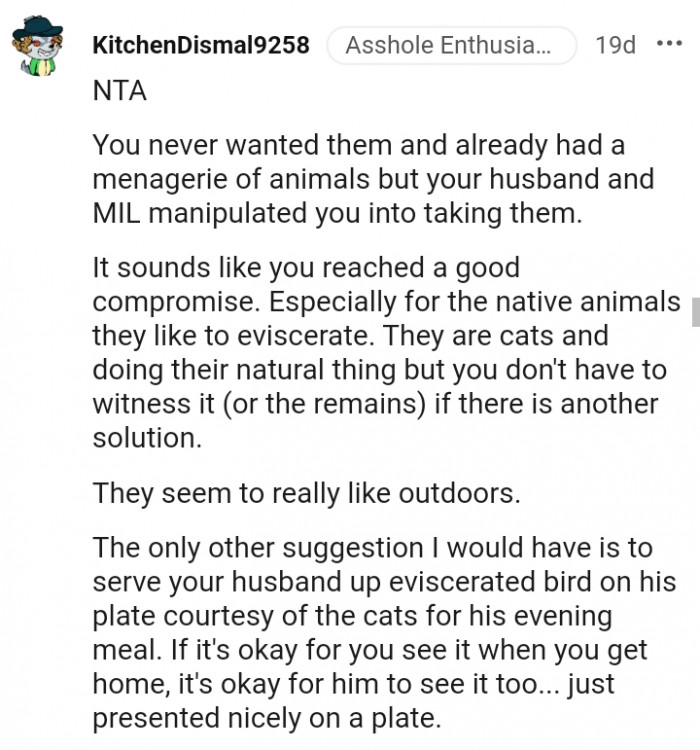Open the KitchenDismal9258 user profile link
This screenshot has height=750, width=700.
coord(200,46)
